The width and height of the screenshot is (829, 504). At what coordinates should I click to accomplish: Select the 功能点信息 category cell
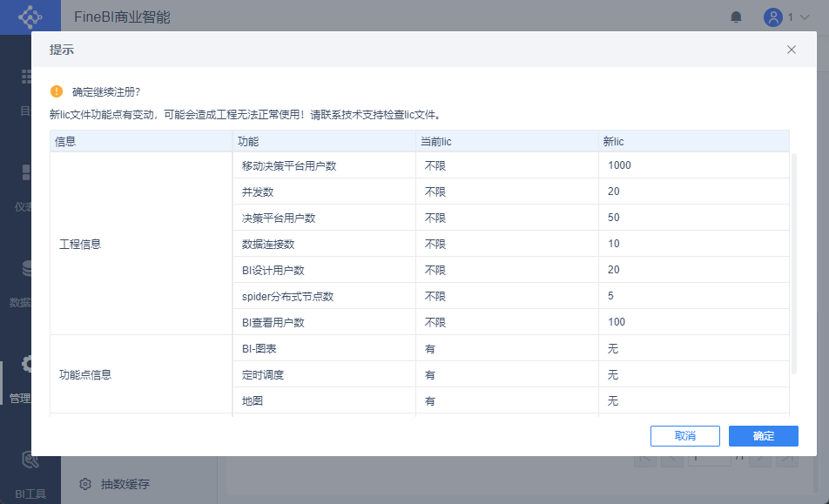pyautogui.click(x=85, y=374)
